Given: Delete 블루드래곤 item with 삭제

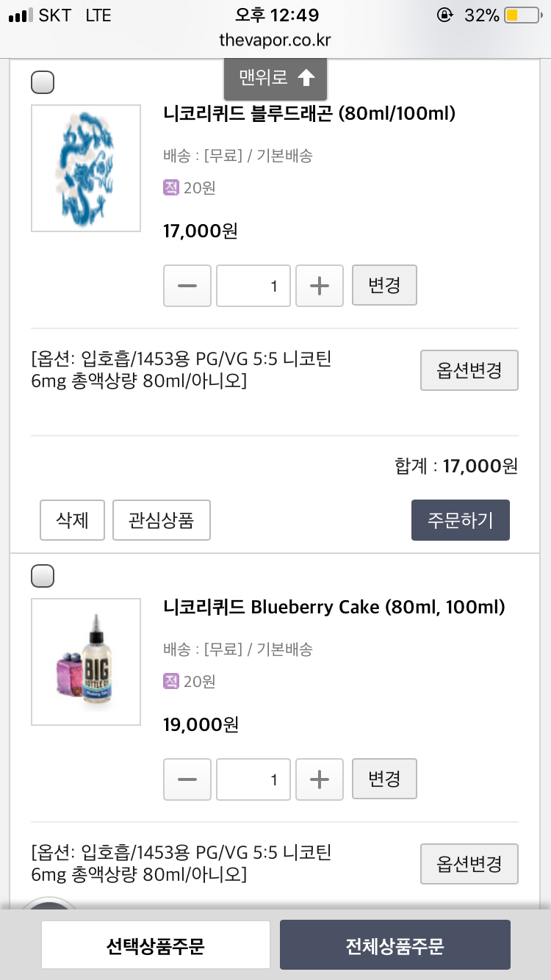Looking at the screenshot, I should click(x=72, y=520).
